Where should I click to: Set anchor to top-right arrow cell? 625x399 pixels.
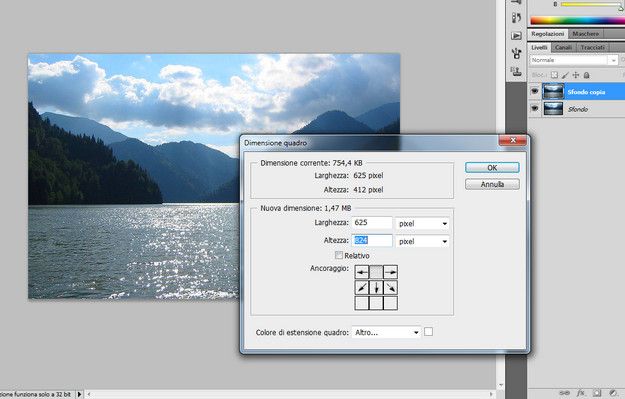pos(390,272)
